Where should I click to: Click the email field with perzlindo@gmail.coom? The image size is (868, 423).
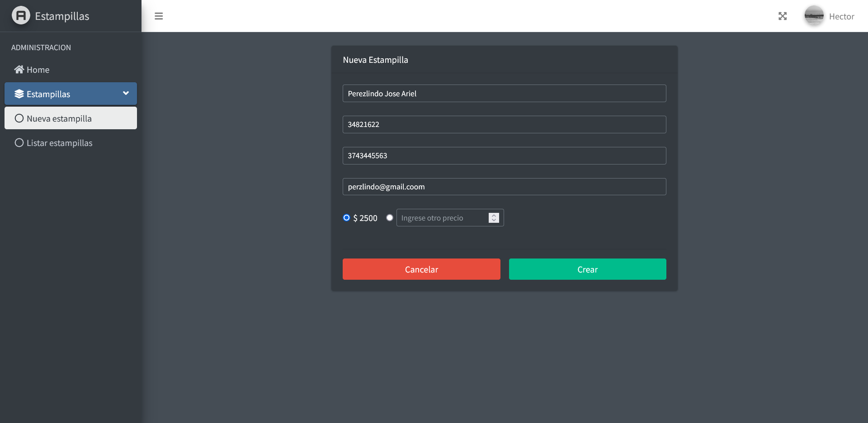[504, 187]
